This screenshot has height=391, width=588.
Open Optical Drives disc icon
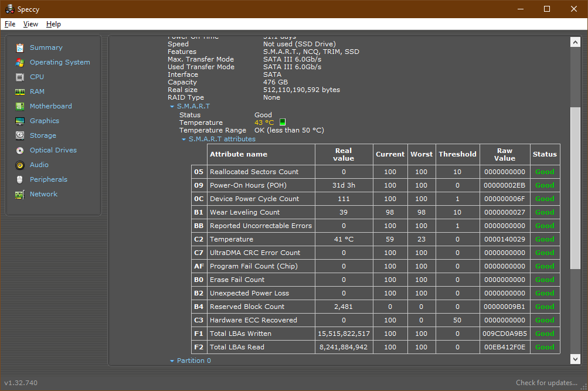[20, 150]
